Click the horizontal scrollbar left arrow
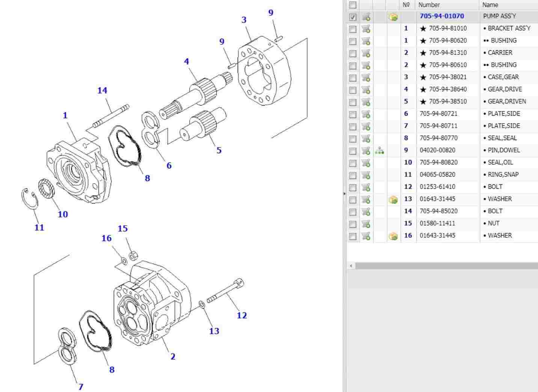Image resolution: width=538 pixels, height=392 pixels. tap(351, 266)
